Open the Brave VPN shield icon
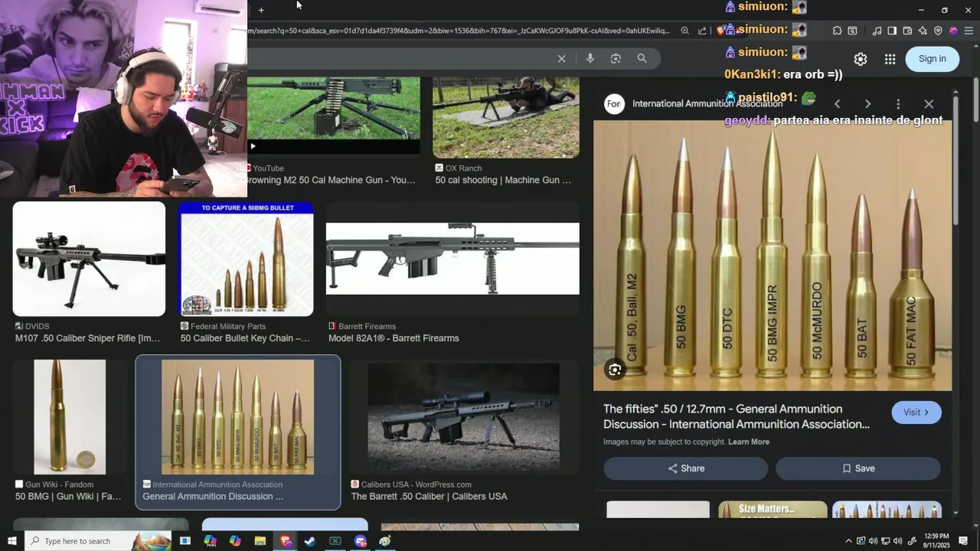Viewport: 980px width, 551px height. coord(938,31)
